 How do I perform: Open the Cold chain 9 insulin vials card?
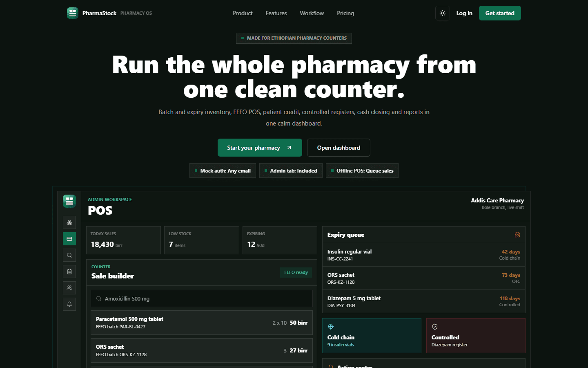coord(372,336)
